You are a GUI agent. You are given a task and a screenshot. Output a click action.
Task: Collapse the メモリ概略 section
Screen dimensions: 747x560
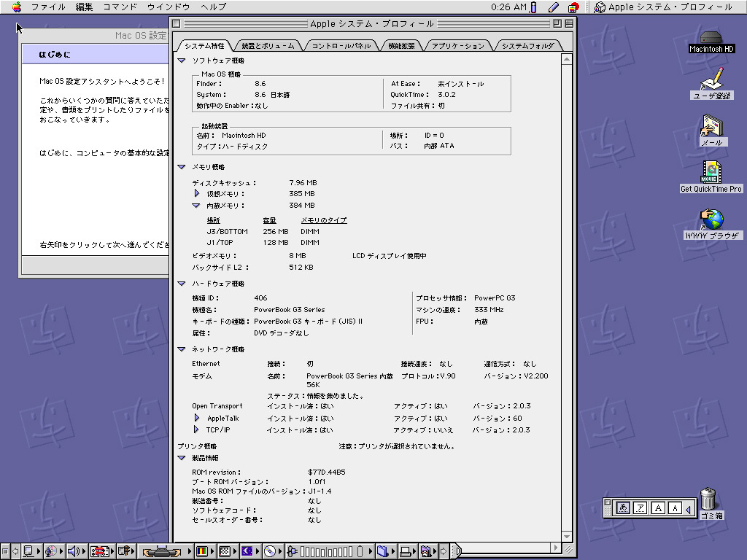click(181, 167)
